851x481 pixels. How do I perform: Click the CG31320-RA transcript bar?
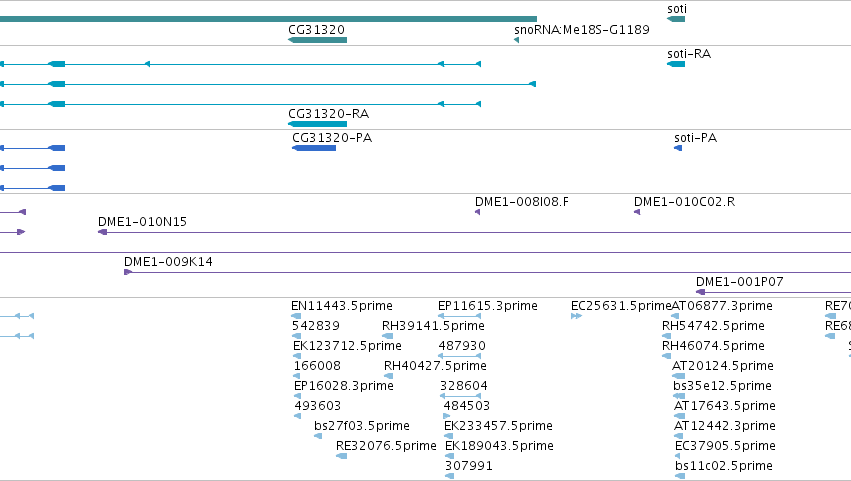[317, 124]
